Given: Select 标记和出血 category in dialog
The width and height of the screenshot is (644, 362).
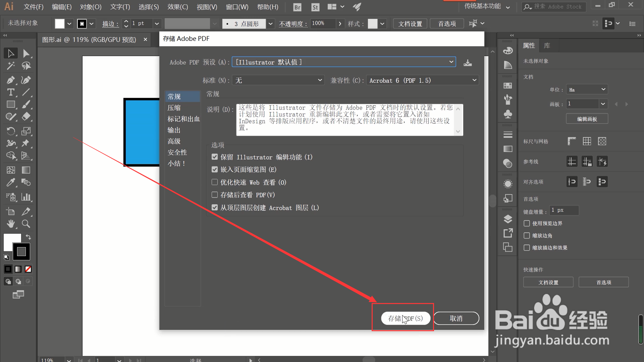Looking at the screenshot, I should point(182,119).
